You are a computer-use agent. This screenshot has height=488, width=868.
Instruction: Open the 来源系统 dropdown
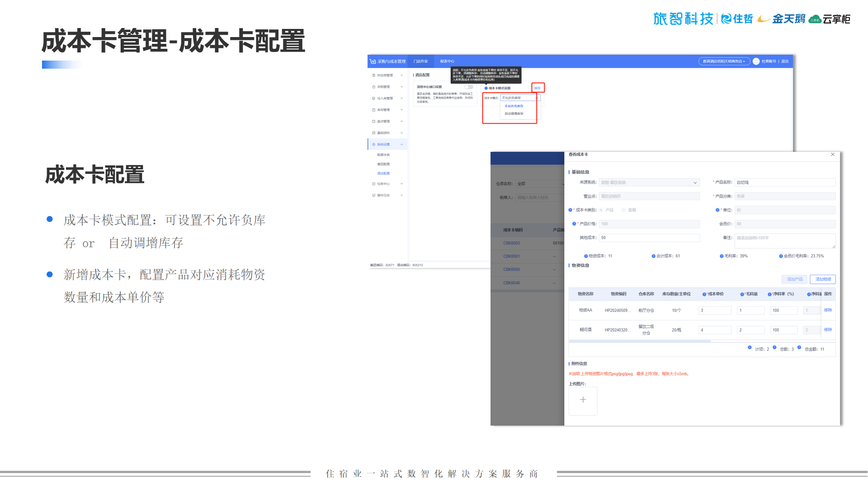click(649, 183)
